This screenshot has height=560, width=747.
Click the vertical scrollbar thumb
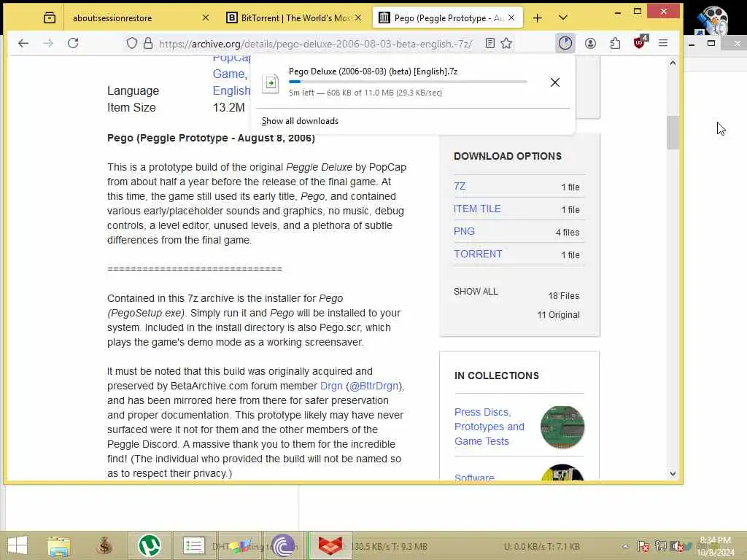[x=673, y=133]
